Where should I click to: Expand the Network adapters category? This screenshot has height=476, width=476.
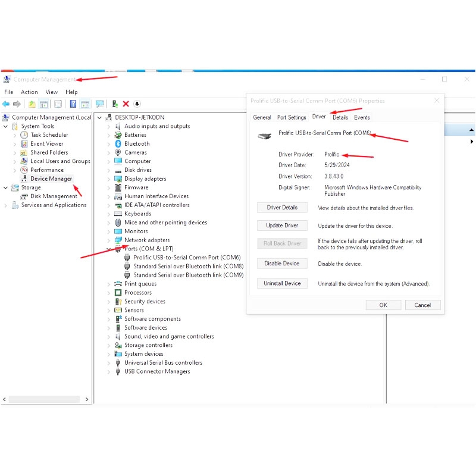tap(109, 240)
